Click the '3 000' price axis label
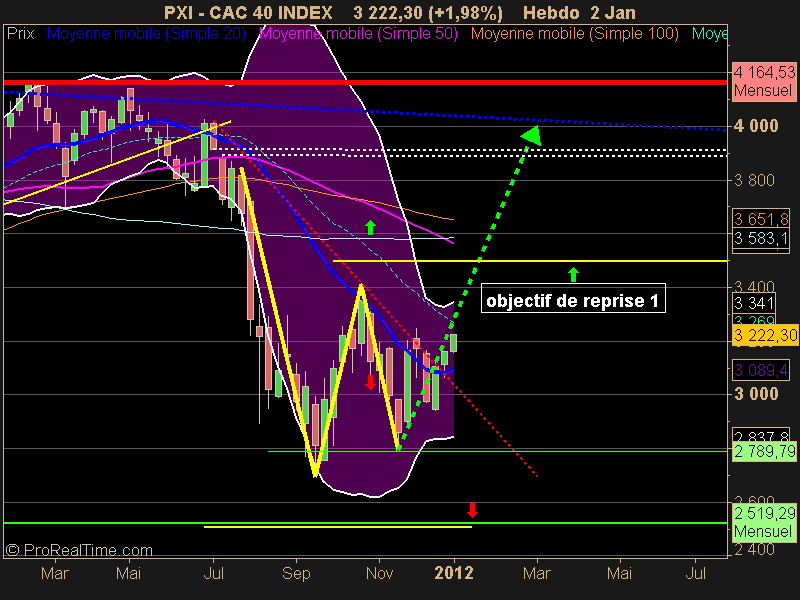The width and height of the screenshot is (800, 600). coord(756,393)
